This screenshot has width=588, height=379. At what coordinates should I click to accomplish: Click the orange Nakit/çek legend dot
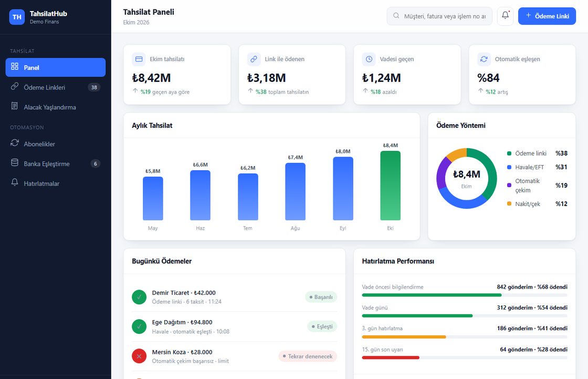tap(509, 203)
